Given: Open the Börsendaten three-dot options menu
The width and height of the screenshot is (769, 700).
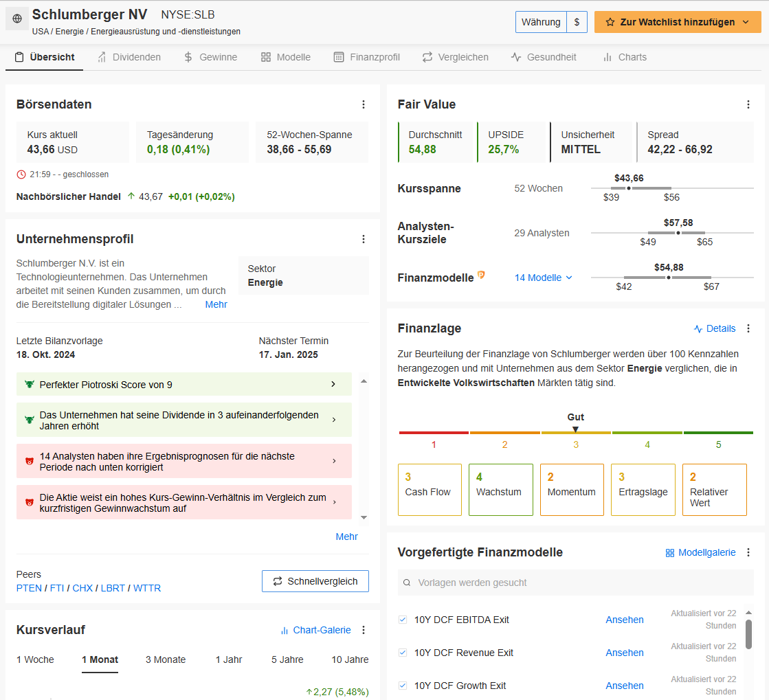Looking at the screenshot, I should 364,104.
